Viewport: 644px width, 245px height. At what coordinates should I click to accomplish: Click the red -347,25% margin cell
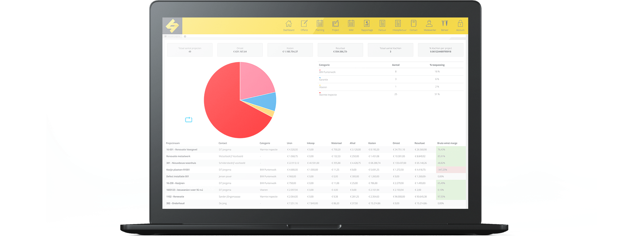[451, 170]
